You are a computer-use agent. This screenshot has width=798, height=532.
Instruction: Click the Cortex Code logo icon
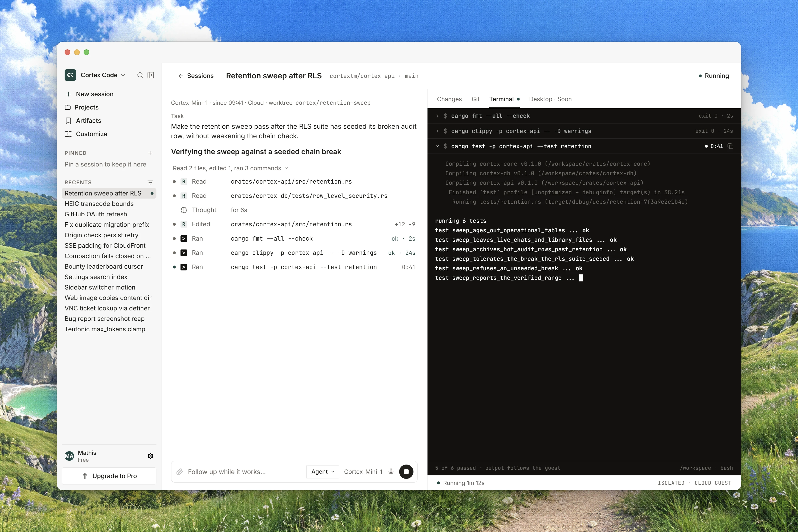pos(70,75)
